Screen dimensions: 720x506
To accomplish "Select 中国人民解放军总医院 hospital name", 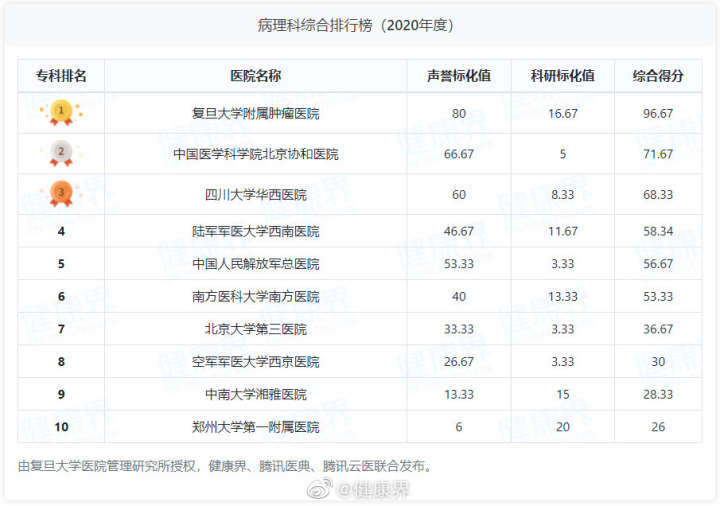I will pos(255,264).
